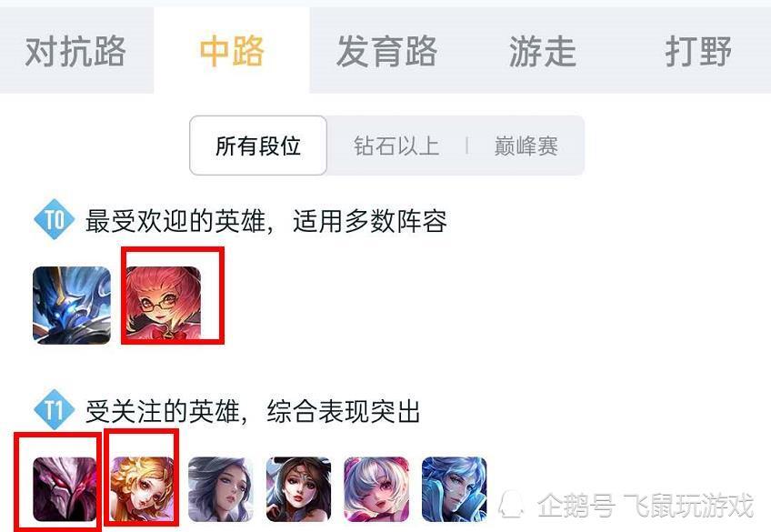Click the T0 heading 最受欢迎的英雄
This screenshot has width=771, height=532.
click(176, 221)
